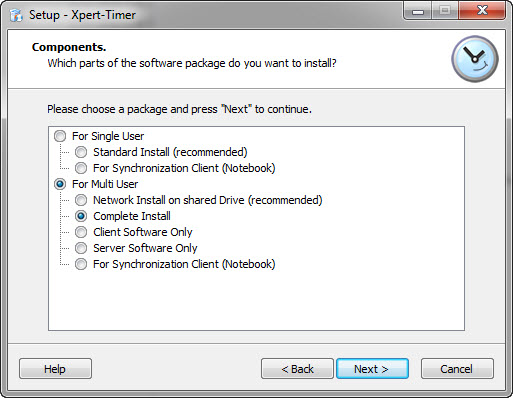This screenshot has height=398, width=513.
Task: Click the disabled maximize button
Action: click(445, 11)
